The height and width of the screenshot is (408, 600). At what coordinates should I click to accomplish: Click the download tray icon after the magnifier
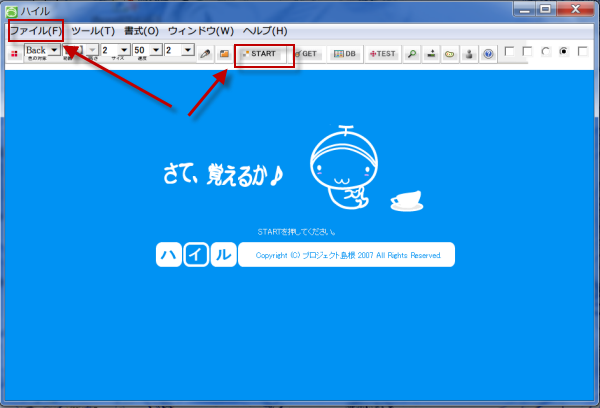(431, 53)
